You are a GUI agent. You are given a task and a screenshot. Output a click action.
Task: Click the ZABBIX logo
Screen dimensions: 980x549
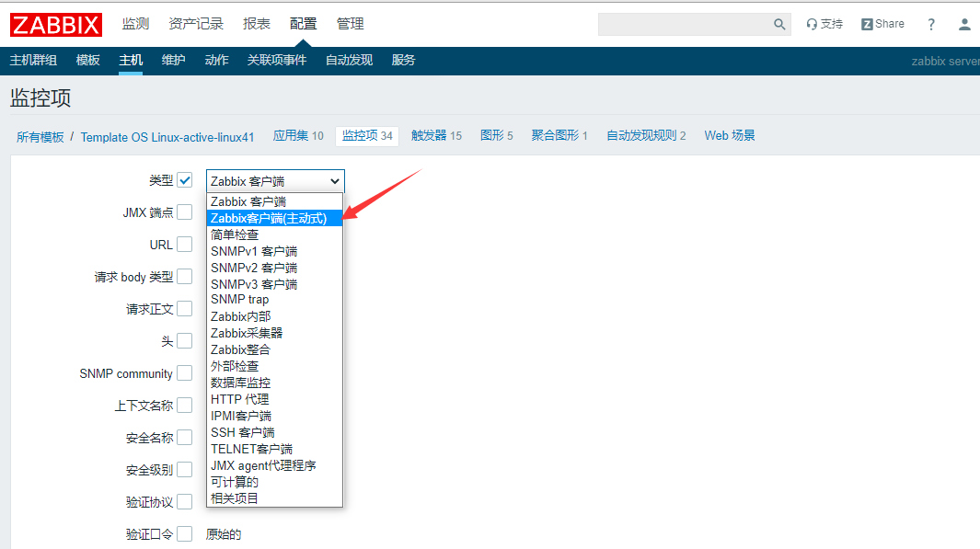[x=55, y=24]
